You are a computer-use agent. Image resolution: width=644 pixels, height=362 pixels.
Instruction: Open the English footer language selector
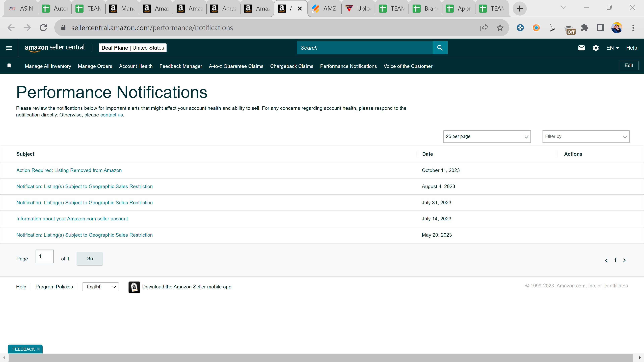[x=100, y=287]
